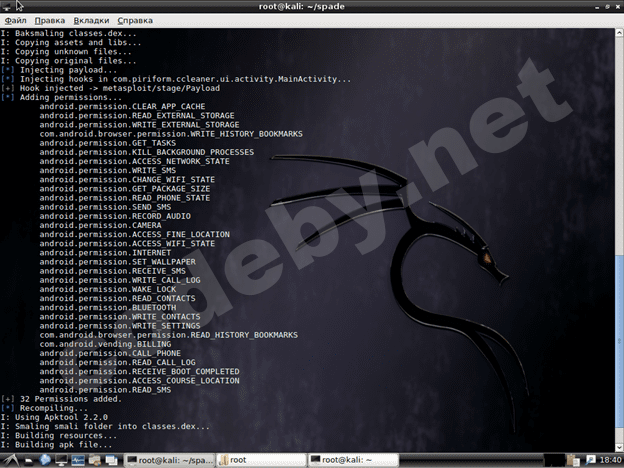This screenshot has width=624, height=468.
Task: Switch to the root@kali: ~ taskbar window
Action: pos(353,460)
